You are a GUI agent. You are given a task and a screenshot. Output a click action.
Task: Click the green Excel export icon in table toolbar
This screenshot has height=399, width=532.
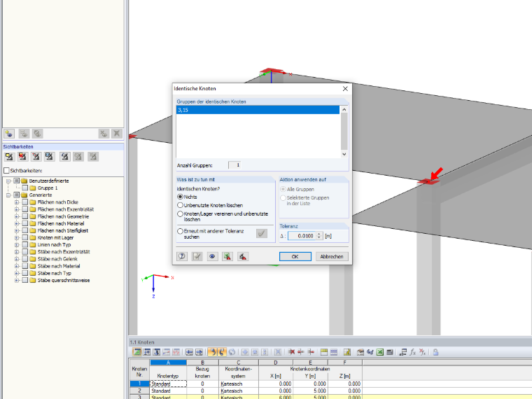click(380, 352)
